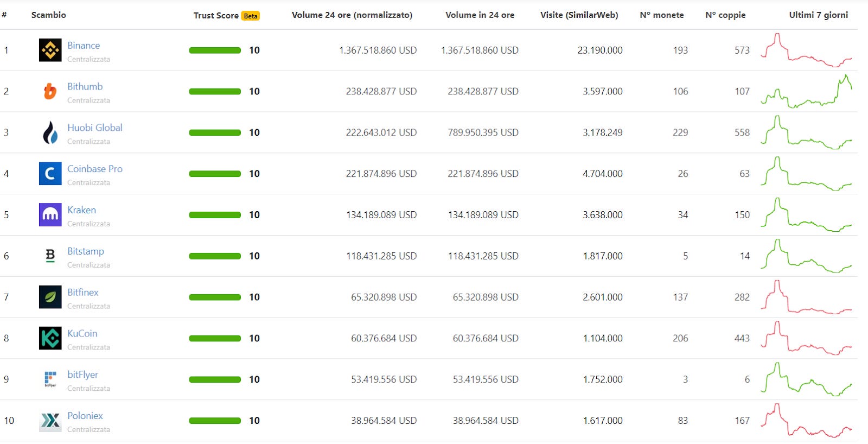
Task: Sort by Scambio column header
Action: [49, 15]
